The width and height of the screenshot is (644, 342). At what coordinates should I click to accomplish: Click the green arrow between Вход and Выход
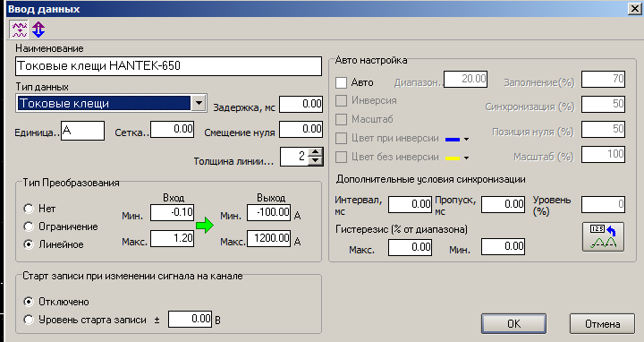205,226
